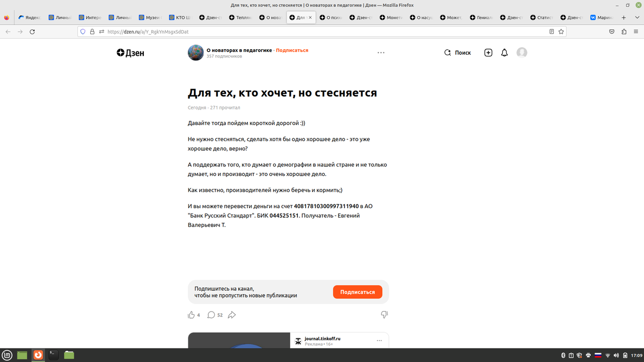Click the padlock site info icon
The image size is (644, 362).
pos(92,32)
